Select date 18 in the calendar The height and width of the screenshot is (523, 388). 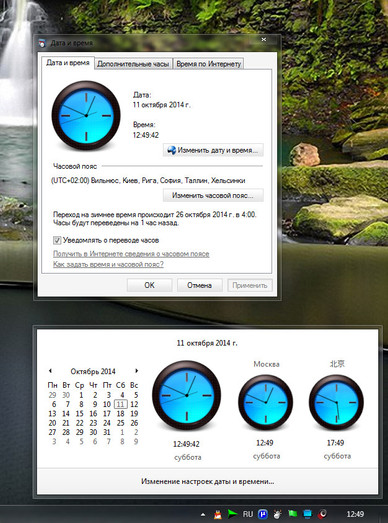click(120, 414)
